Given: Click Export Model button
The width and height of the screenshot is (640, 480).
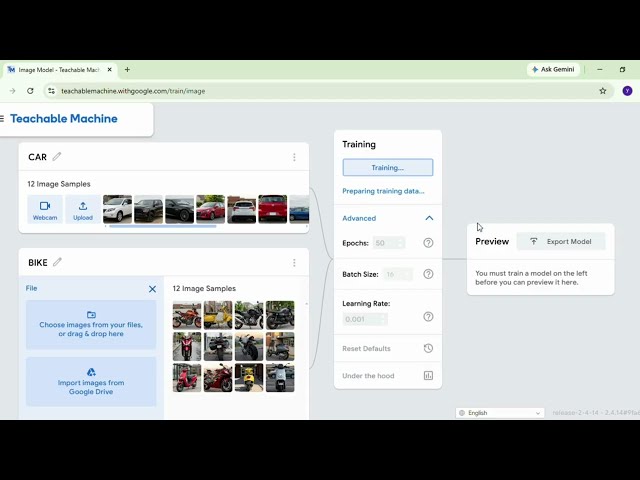Looking at the screenshot, I should click(561, 242).
